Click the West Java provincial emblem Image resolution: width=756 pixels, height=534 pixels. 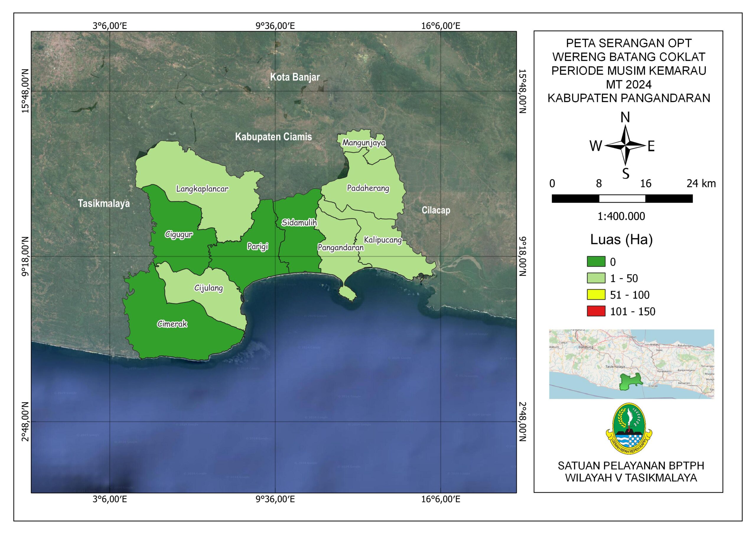pos(629,428)
